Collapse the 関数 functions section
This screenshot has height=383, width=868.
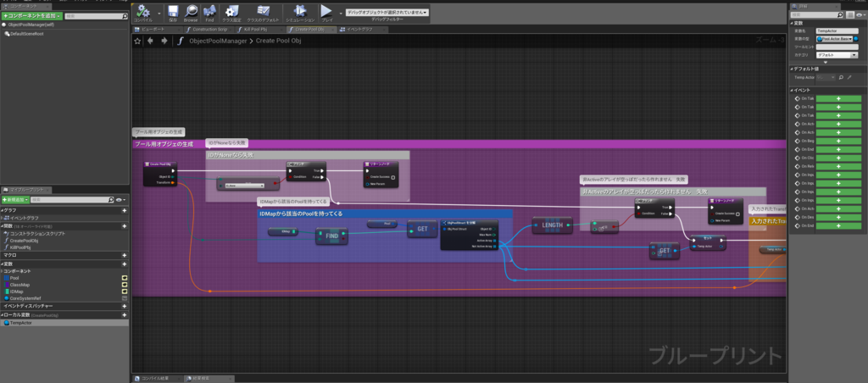point(2,225)
